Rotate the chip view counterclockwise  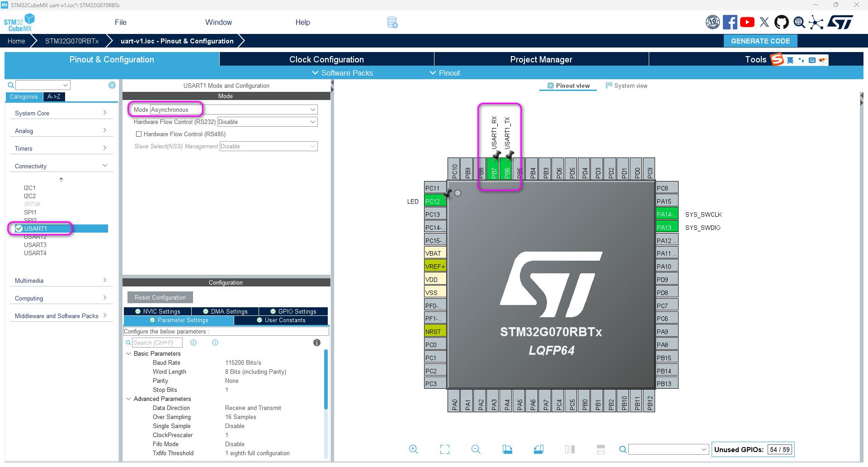point(538,449)
